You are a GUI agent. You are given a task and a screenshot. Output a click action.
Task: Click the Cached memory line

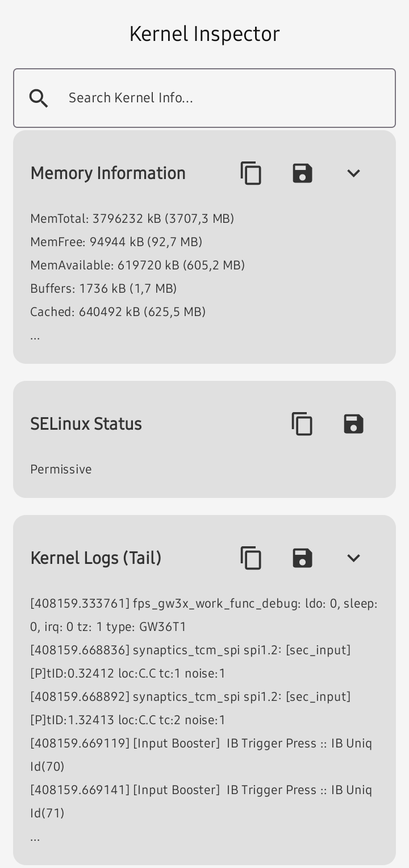coord(118,312)
